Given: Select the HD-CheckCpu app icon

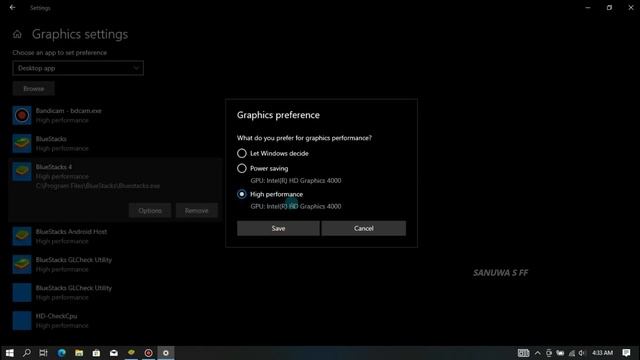Looking at the screenshot, I should pyautogui.click(x=22, y=321).
